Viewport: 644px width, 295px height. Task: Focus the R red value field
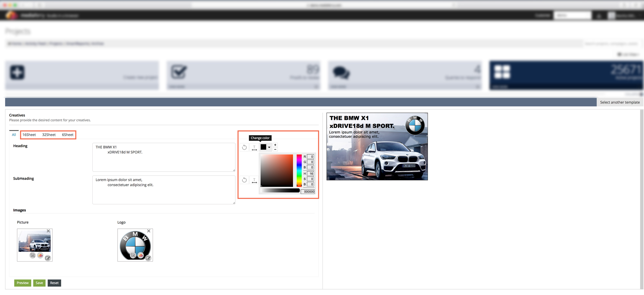point(311,157)
